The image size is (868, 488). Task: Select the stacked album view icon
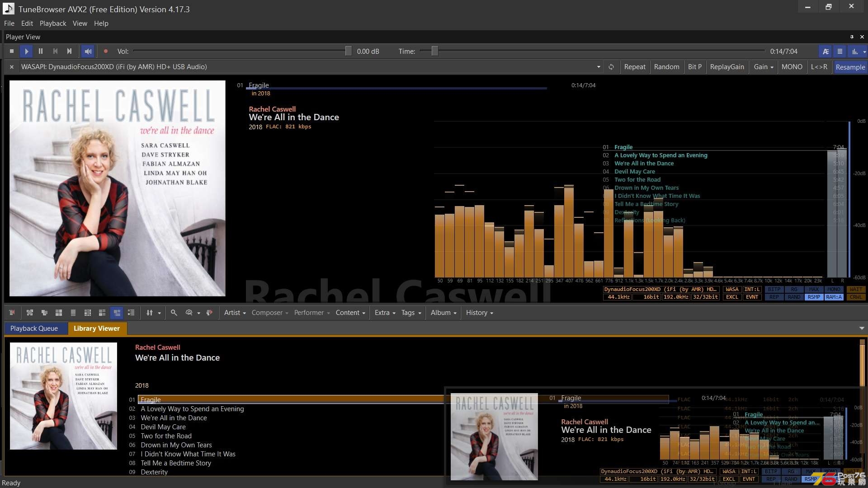[x=44, y=313]
